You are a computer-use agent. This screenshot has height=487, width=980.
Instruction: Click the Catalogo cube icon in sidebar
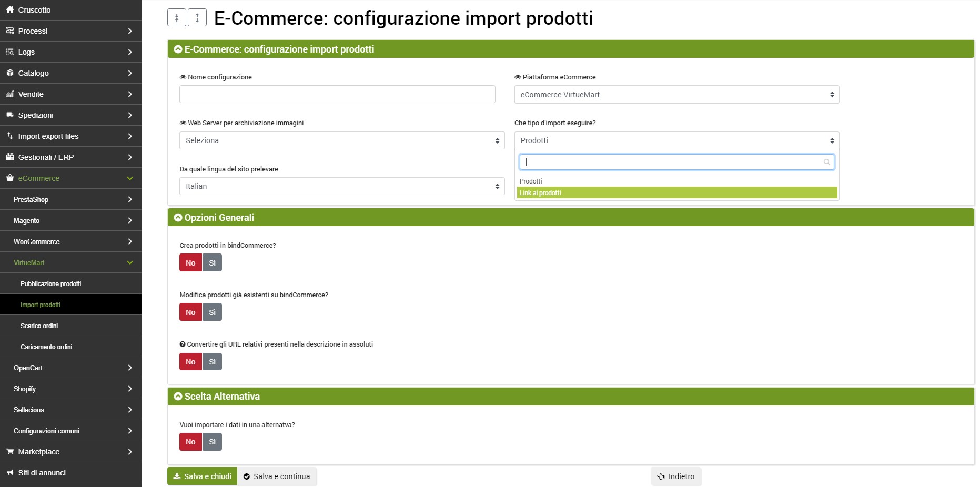tap(10, 73)
